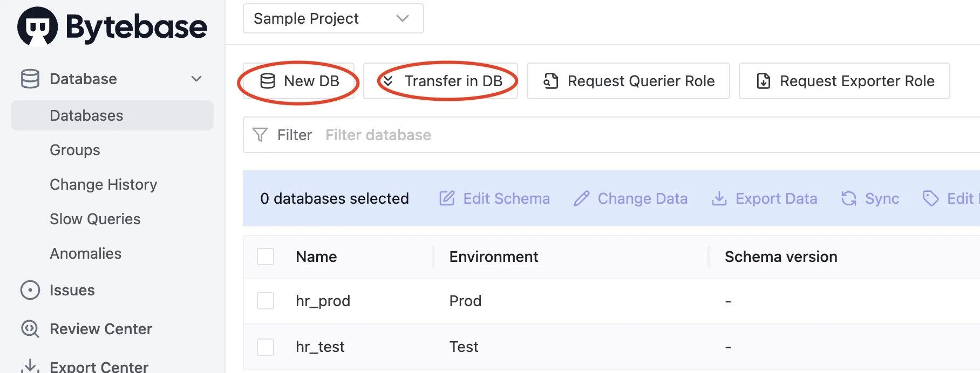Click the Export Data download icon
Viewport: 980px width, 373px height.
coord(719,198)
